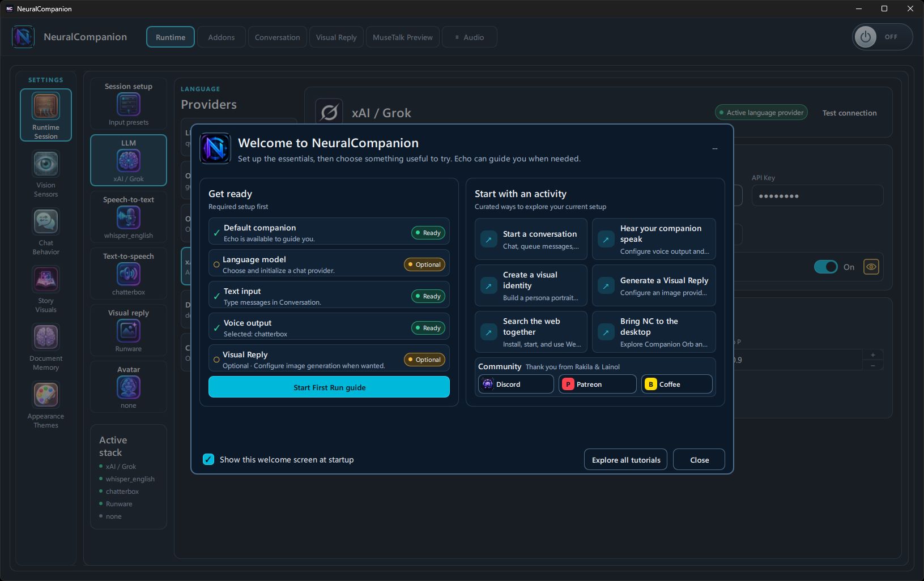Click welcome dialog ellipsis menu
The height and width of the screenshot is (581, 924).
[715, 149]
